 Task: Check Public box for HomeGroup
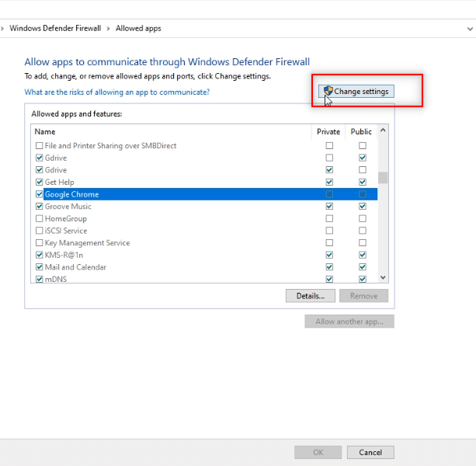(363, 218)
